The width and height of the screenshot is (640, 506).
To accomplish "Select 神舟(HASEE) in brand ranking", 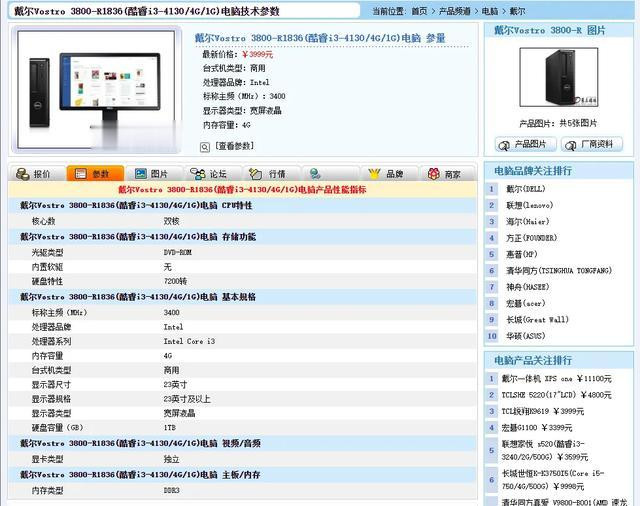I will coord(528,287).
